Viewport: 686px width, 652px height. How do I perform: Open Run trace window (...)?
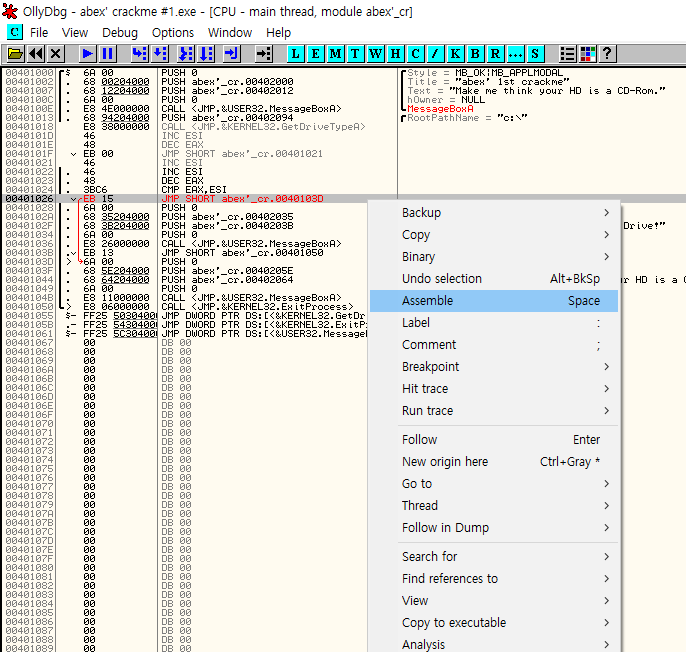point(515,54)
